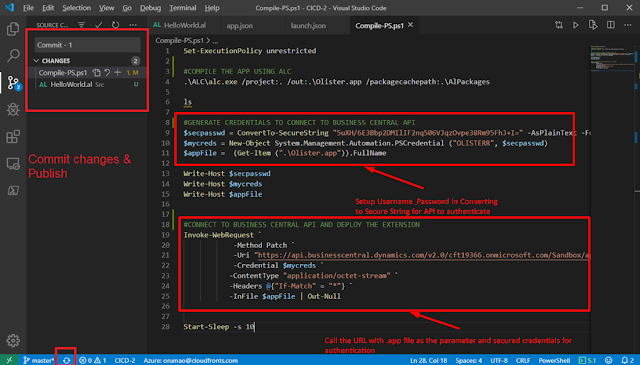Click Ln 28, Col 18 indicator
Image resolution: width=640 pixels, height=365 pixels.
(429, 360)
